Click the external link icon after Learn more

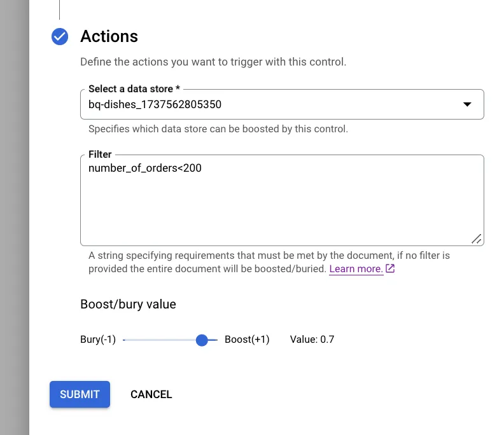coord(391,269)
